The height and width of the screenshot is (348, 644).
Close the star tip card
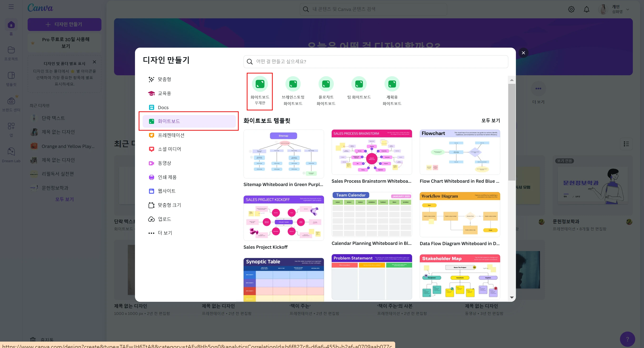click(94, 62)
